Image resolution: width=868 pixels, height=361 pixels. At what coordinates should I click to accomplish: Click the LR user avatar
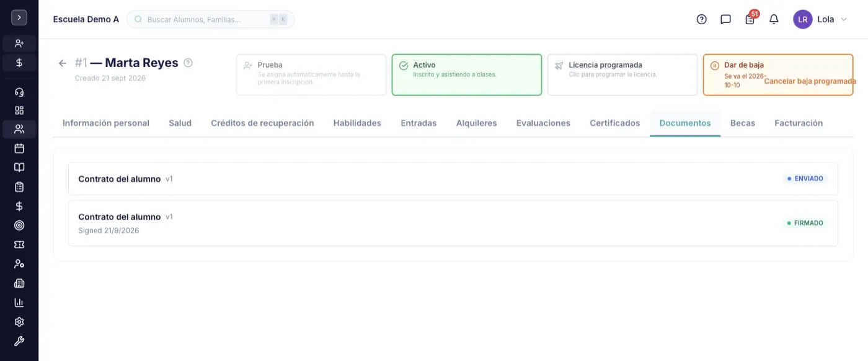tap(803, 19)
